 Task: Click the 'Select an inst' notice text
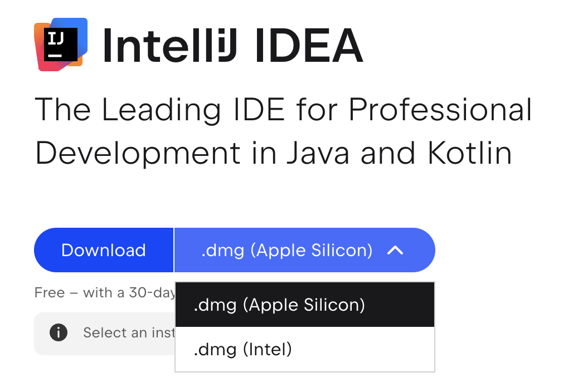[129, 332]
